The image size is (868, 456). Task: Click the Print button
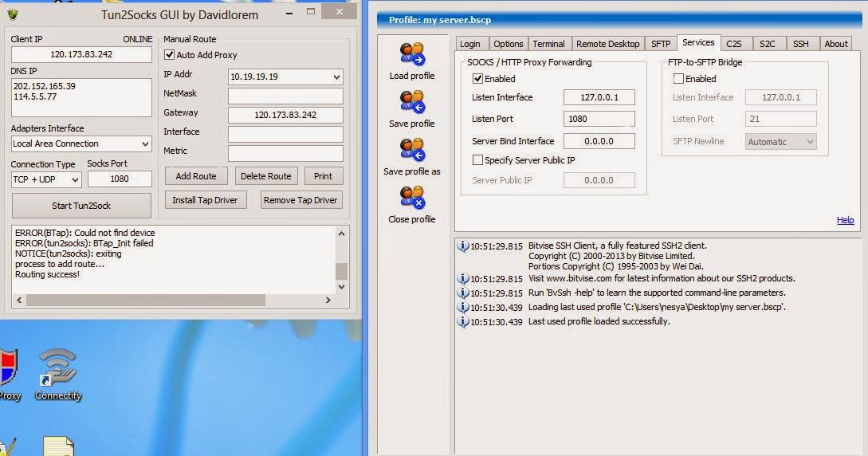tap(324, 176)
